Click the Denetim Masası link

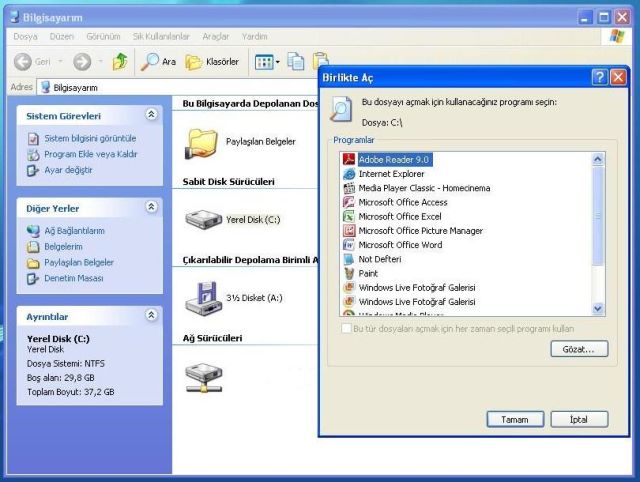pos(73,278)
